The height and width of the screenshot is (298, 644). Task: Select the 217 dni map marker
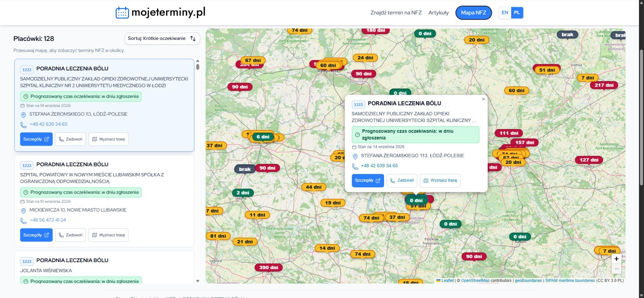click(x=604, y=85)
